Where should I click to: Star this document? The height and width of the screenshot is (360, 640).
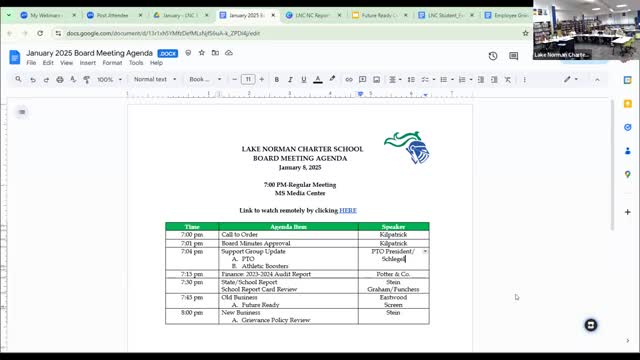coord(202,53)
